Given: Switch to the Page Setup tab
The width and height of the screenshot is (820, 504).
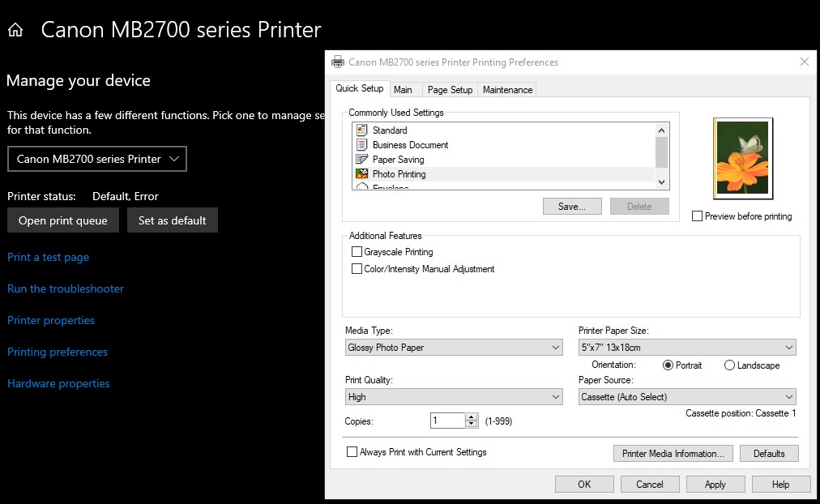Looking at the screenshot, I should click(x=450, y=89).
